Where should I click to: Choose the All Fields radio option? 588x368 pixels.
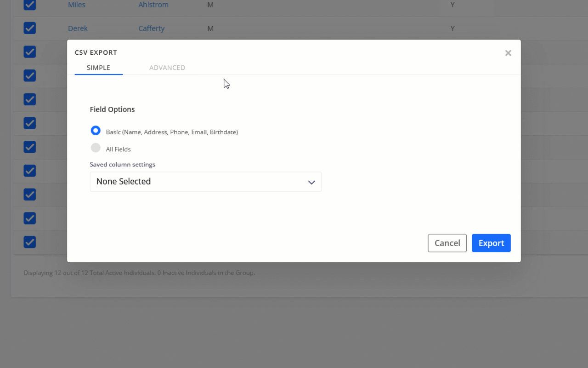pyautogui.click(x=96, y=148)
